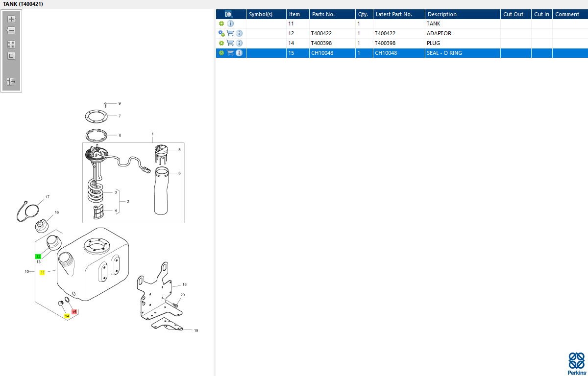The width and height of the screenshot is (588, 376).
Task: Zoom out of the tank diagram
Action: click(11, 30)
